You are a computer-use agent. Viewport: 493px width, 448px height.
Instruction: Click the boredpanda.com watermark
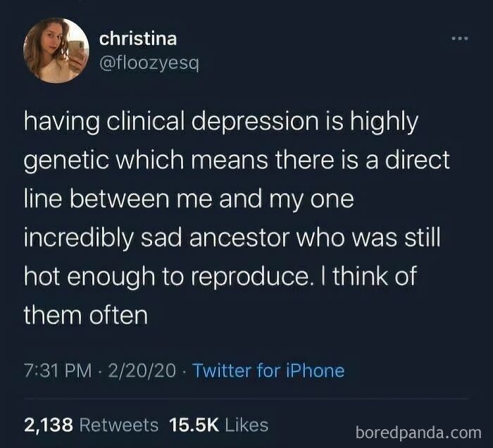click(x=420, y=430)
